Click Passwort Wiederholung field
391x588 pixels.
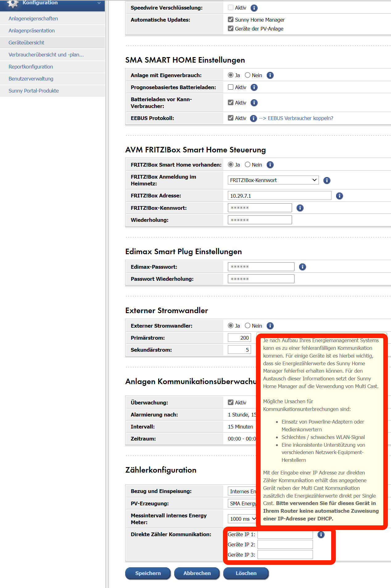coord(261,279)
